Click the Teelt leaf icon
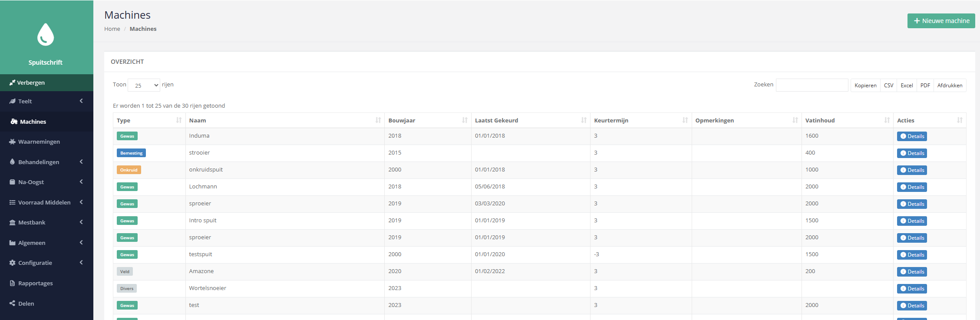Image resolution: width=980 pixels, height=320 pixels. pyautogui.click(x=13, y=101)
